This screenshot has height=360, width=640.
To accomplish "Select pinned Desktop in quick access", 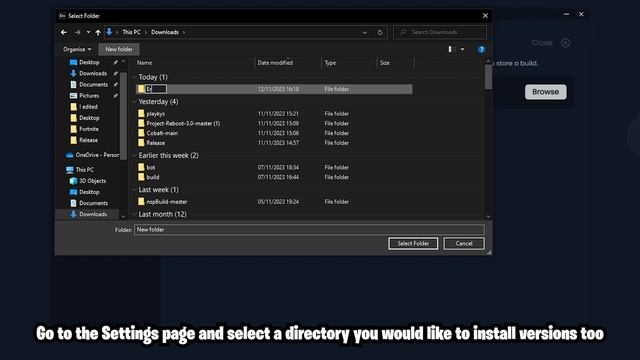I will coord(89,62).
